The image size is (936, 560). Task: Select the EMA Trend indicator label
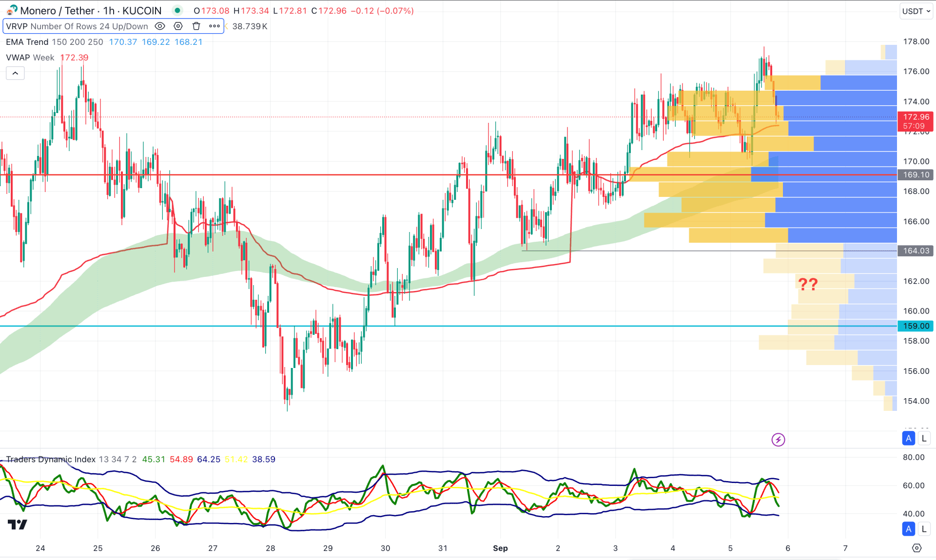27,42
